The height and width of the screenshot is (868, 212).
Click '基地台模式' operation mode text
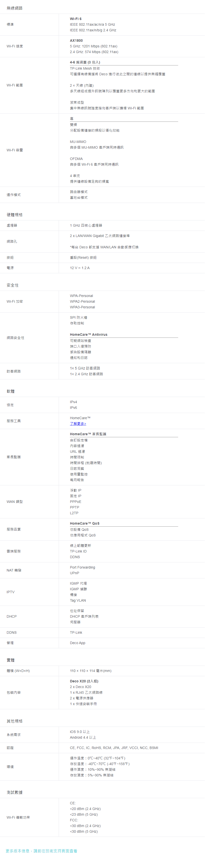click(x=79, y=197)
